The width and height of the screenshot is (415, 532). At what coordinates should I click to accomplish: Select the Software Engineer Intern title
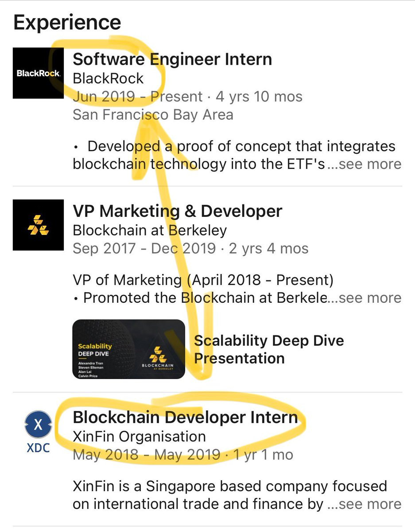tap(172, 59)
